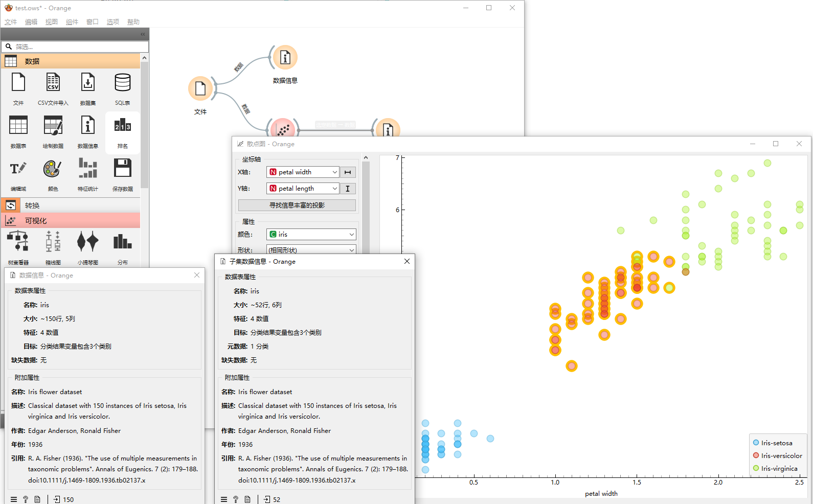Image resolution: width=813 pixels, height=504 pixels.
Task: Add the 小提琴图 (Violin Plot) widget
Action: [88, 247]
